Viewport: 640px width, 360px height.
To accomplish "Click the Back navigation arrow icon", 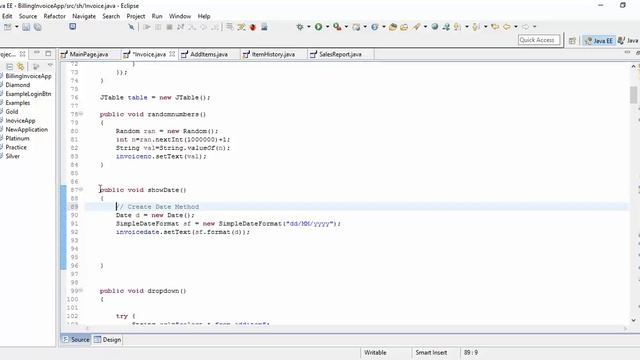I will 507,27.
